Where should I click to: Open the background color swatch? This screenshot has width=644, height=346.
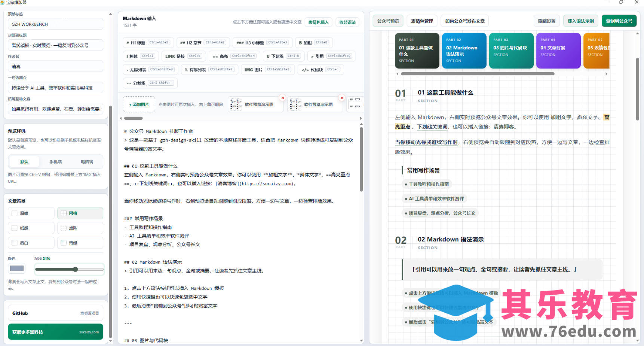coord(17,268)
